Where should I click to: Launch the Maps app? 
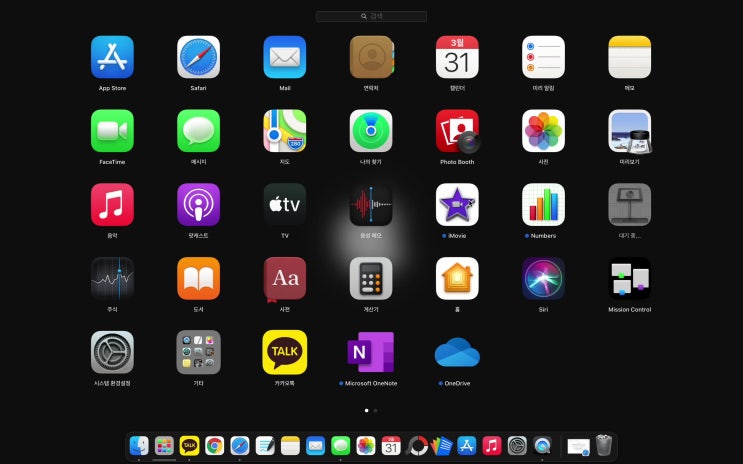[x=285, y=131]
